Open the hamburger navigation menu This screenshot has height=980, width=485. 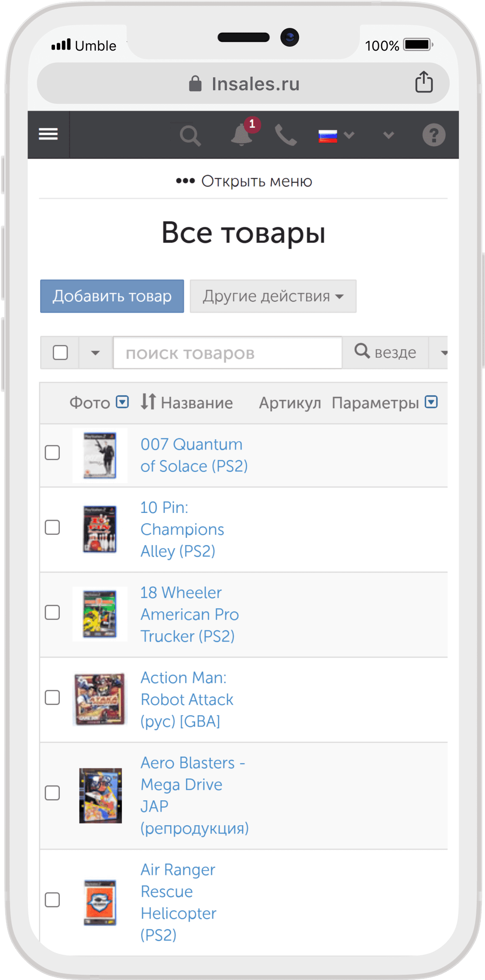tap(48, 134)
